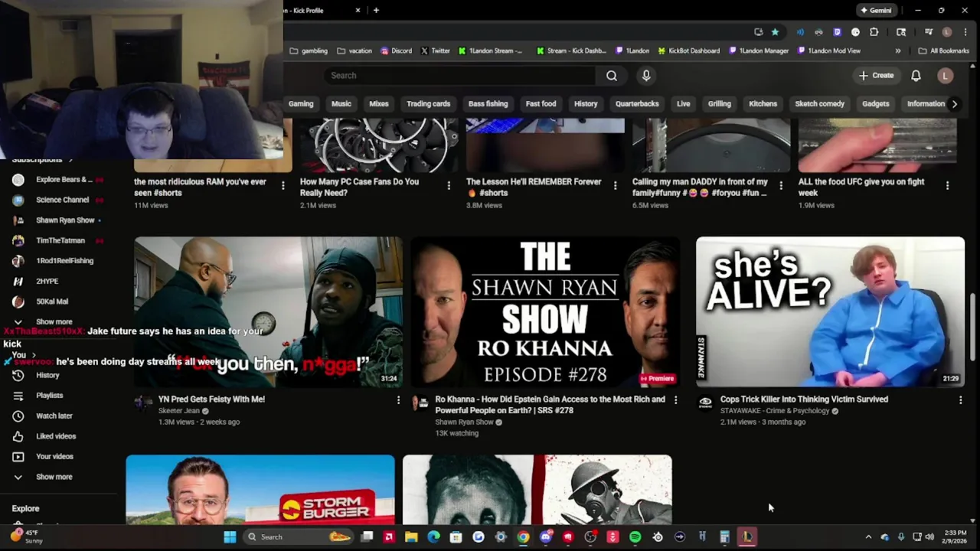The width and height of the screenshot is (980, 551).
Task: Select the Trading cards filter chip
Action: point(428,104)
